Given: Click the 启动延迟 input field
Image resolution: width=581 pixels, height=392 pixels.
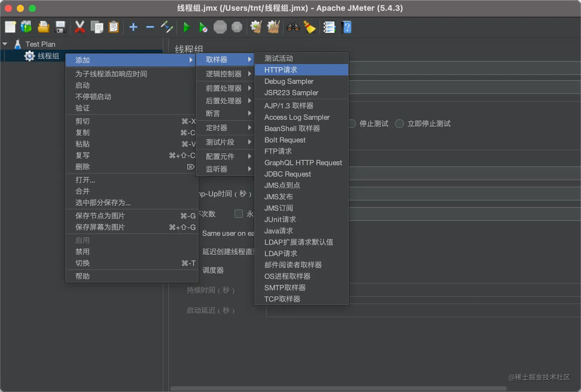Looking at the screenshot, I should pyautogui.click(x=423, y=311).
